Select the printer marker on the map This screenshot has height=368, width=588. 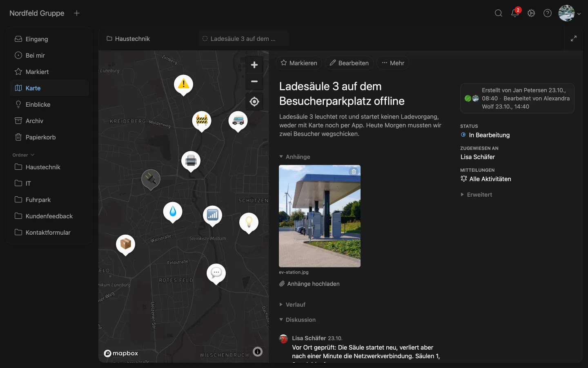(191, 161)
